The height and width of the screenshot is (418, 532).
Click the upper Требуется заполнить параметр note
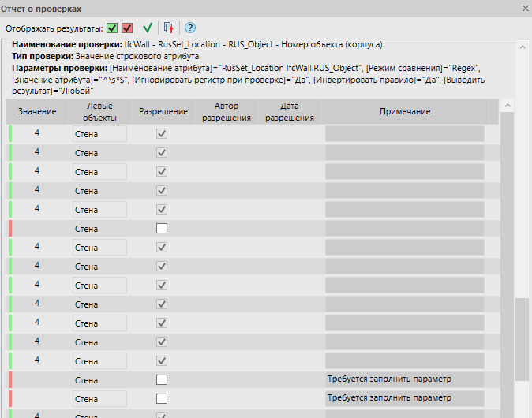click(404, 379)
